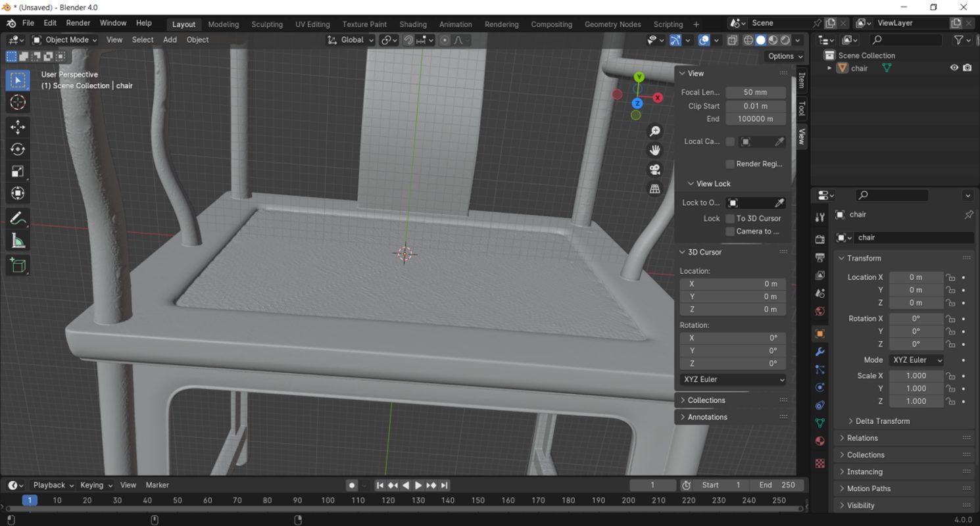
Task: Enable Lock To 3D Cursor checkbox
Action: (729, 218)
